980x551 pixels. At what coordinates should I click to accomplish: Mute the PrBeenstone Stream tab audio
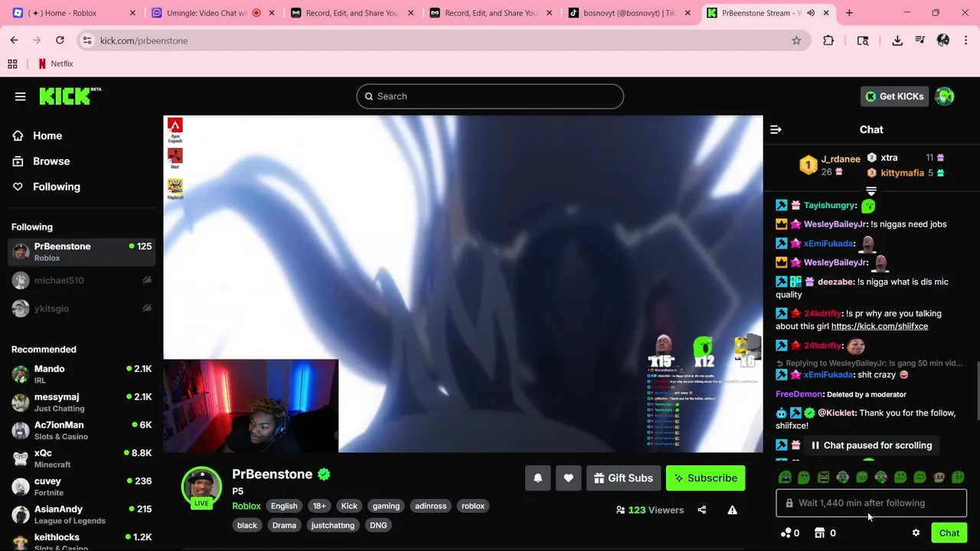(x=811, y=13)
